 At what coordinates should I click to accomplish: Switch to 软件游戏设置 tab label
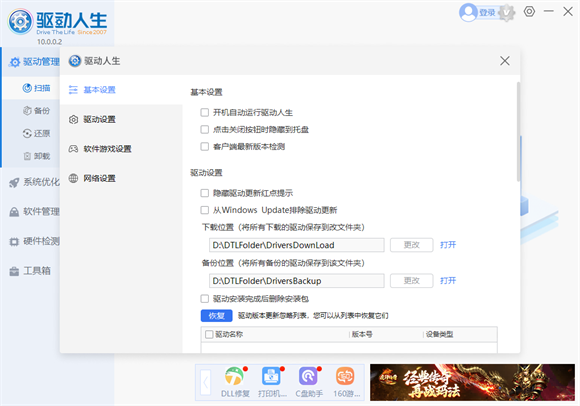pos(107,149)
